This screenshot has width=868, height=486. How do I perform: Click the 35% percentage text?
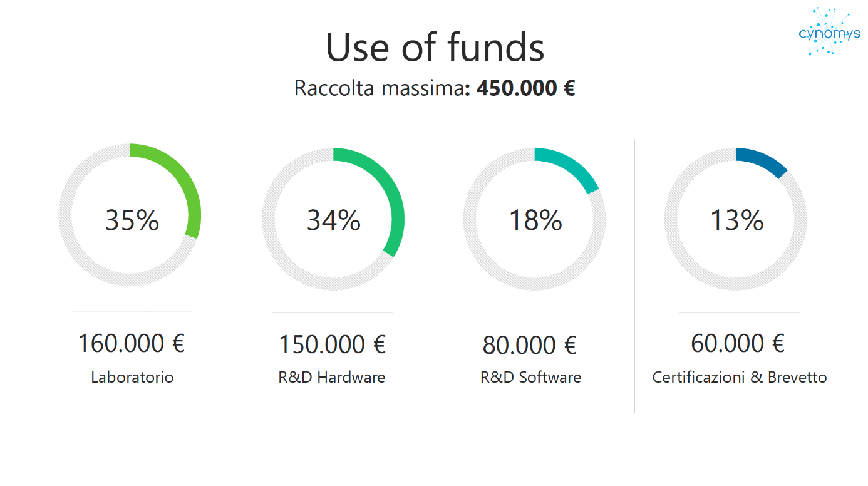(132, 220)
